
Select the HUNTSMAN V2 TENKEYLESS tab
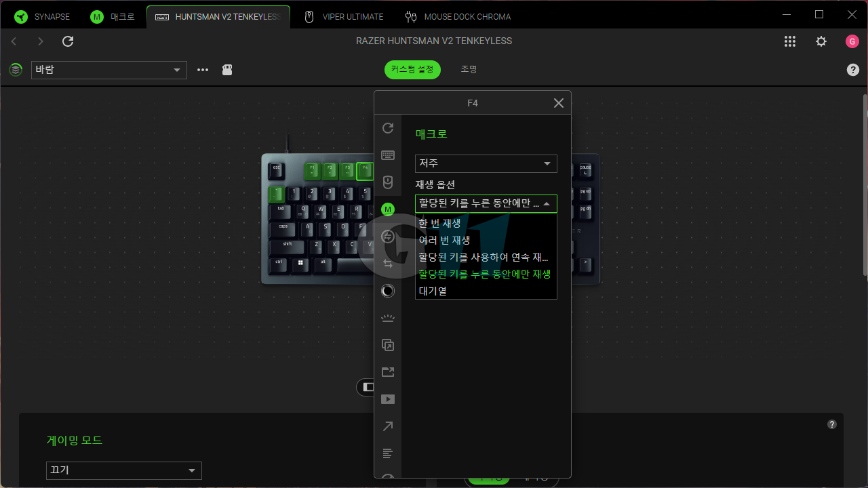pos(218,17)
